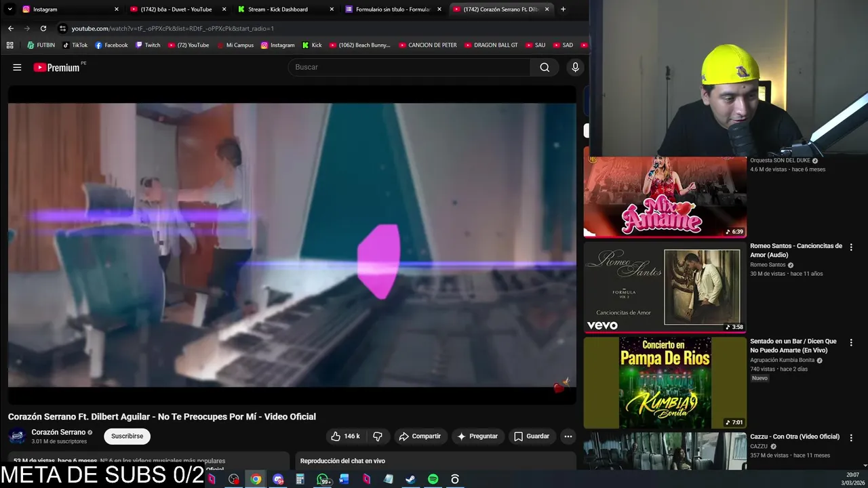Open the SAU bookmark
The width and height of the screenshot is (868, 488).
(x=534, y=45)
